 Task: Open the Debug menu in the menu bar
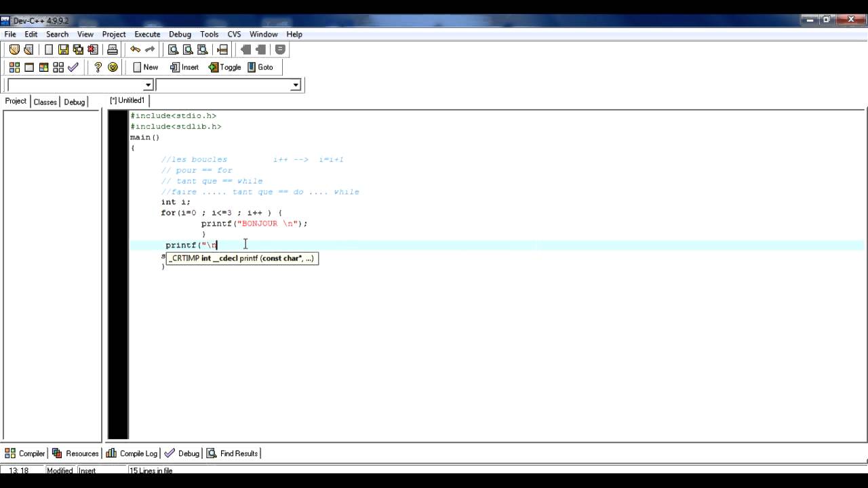(x=180, y=34)
